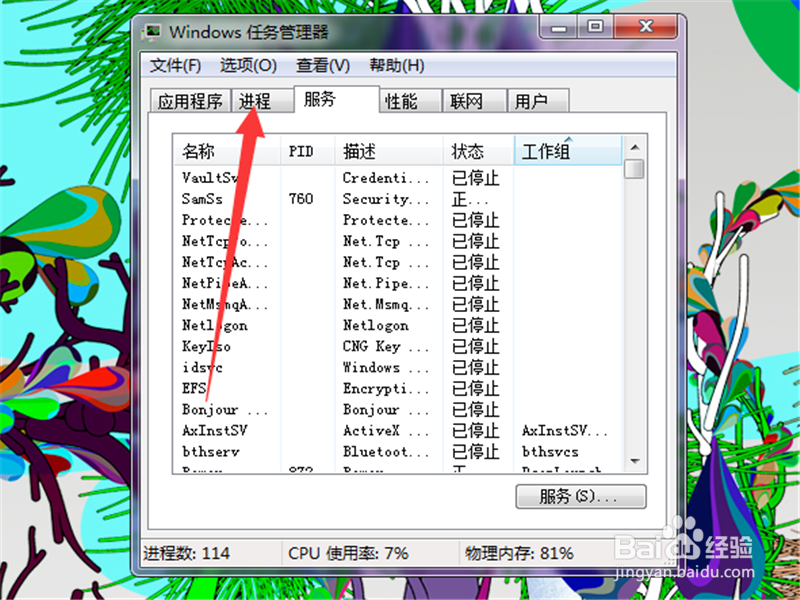Click the scrollbar down arrow
The image size is (800, 600).
pyautogui.click(x=635, y=461)
